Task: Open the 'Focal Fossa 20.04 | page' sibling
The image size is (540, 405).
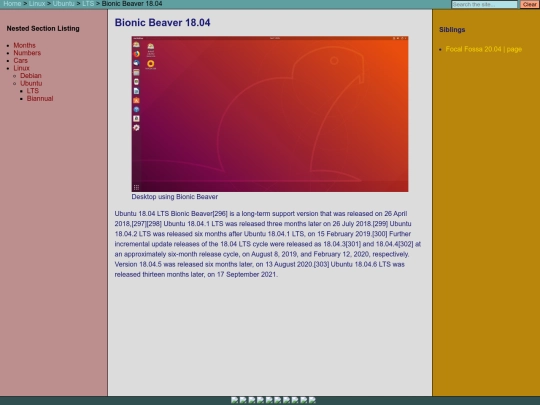Action: 484,49
